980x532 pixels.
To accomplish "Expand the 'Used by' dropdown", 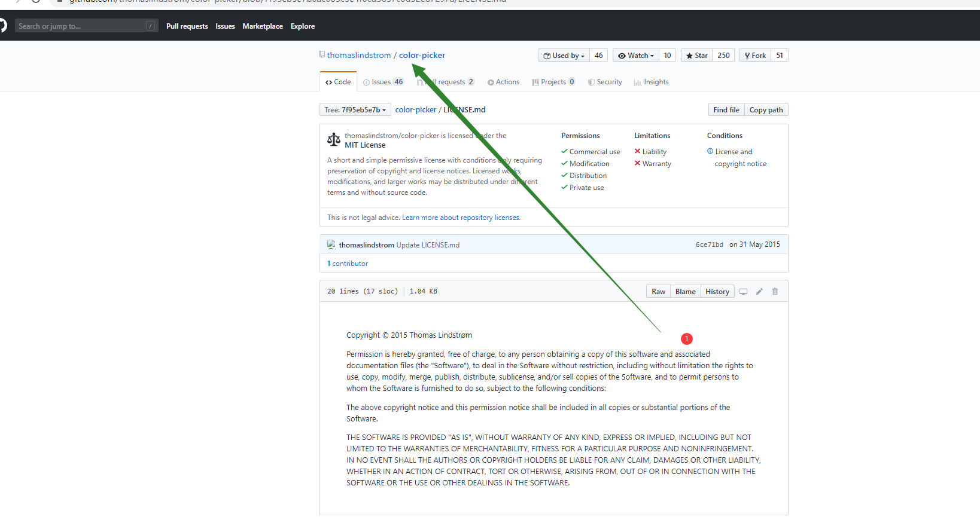I will pyautogui.click(x=564, y=56).
